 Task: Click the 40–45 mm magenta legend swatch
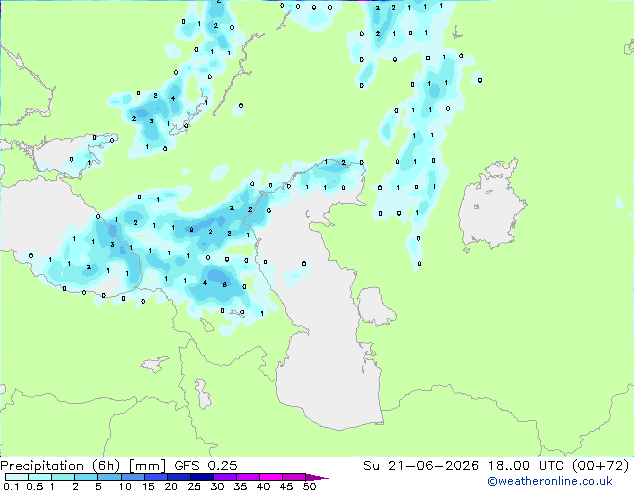tap(271, 477)
